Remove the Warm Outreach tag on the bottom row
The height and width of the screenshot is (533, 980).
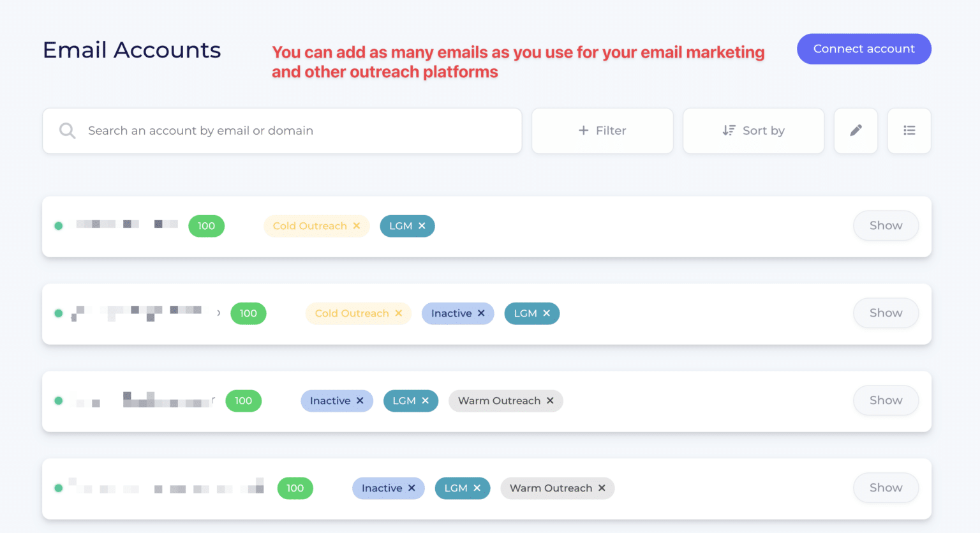(601, 488)
